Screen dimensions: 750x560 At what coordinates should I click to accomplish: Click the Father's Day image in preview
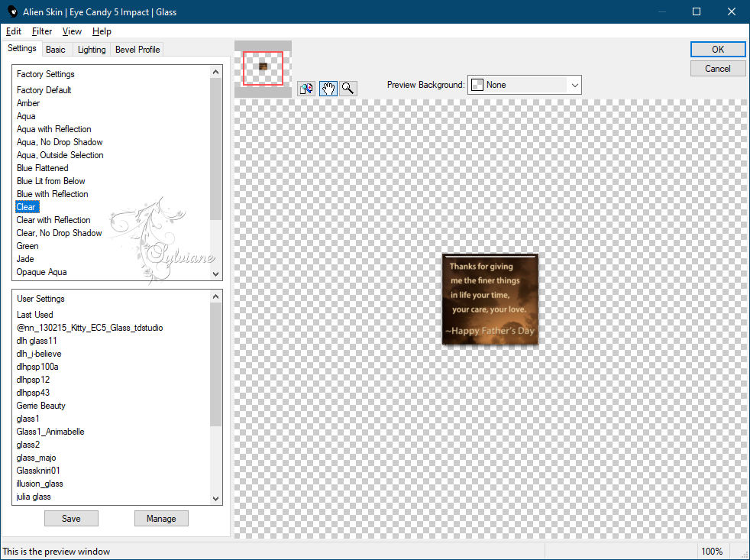(x=490, y=299)
